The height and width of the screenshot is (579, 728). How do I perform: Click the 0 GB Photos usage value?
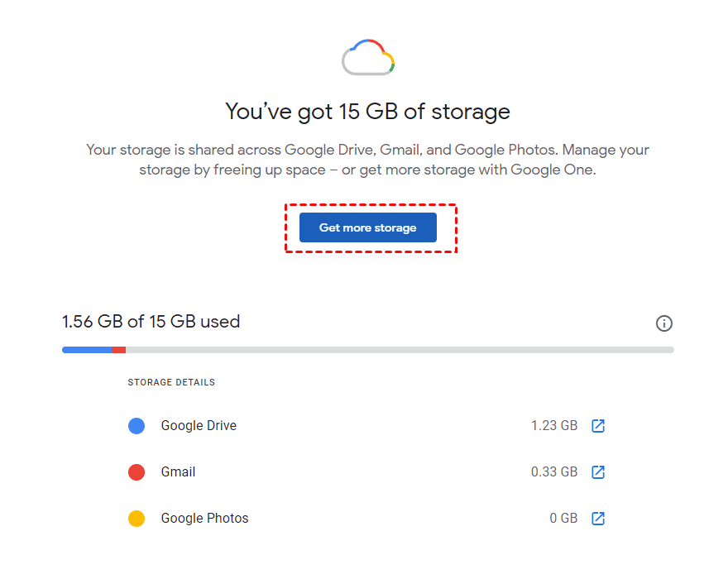(x=563, y=519)
